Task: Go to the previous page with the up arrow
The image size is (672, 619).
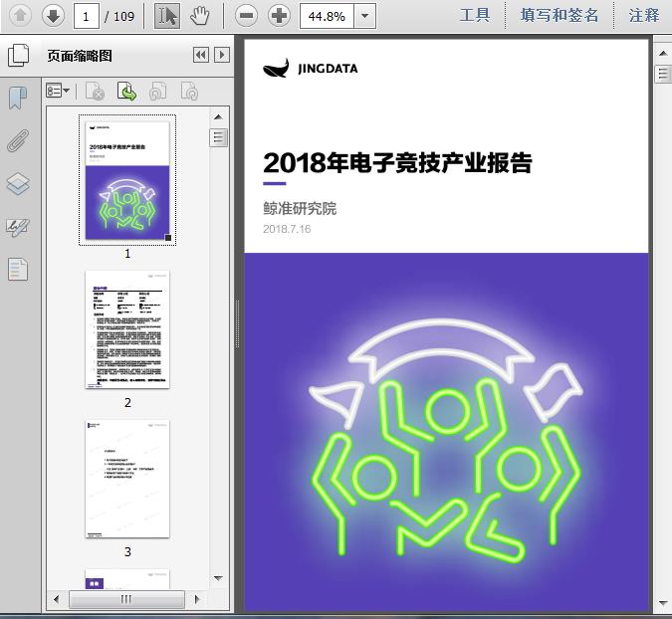Action: pos(20,16)
